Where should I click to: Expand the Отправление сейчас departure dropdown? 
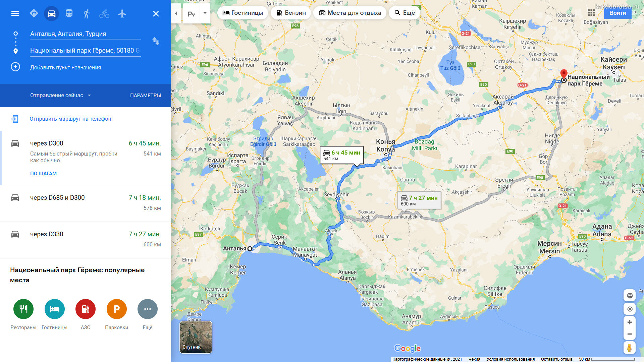[x=60, y=95]
